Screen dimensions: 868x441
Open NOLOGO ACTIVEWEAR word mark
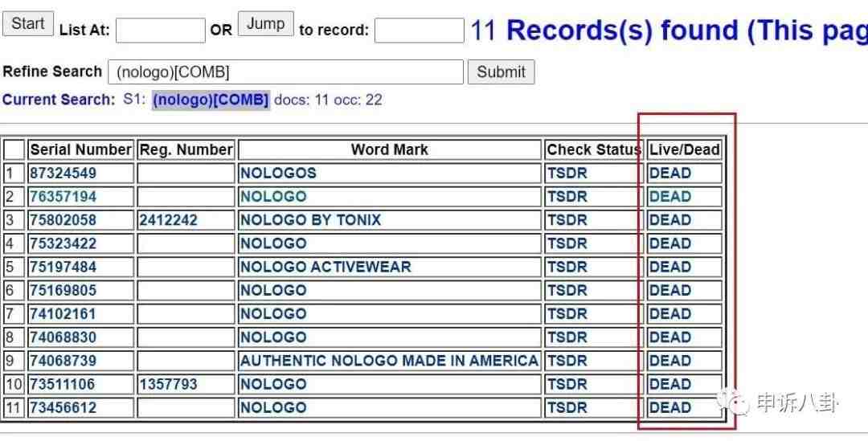[325, 267]
